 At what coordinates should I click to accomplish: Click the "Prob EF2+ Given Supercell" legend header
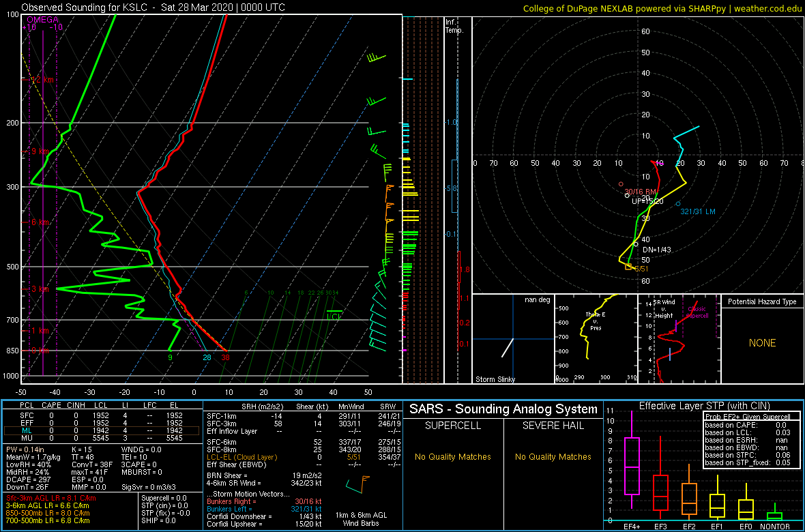click(x=748, y=417)
